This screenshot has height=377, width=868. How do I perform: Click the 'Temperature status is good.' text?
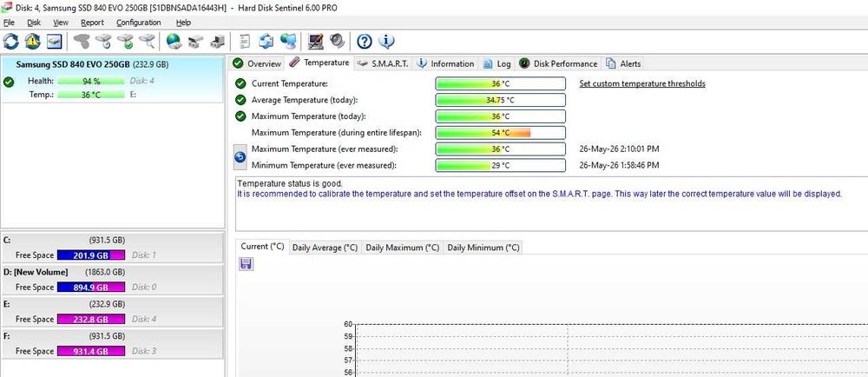click(290, 183)
